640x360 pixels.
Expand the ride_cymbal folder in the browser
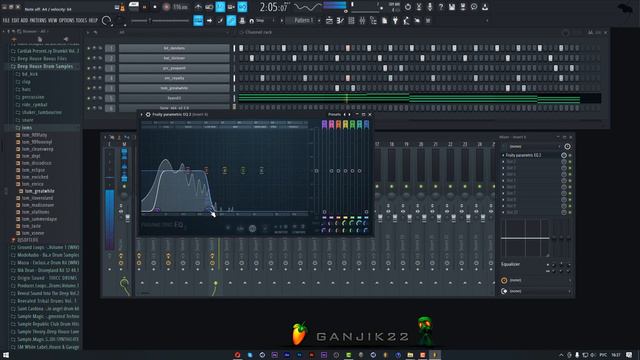click(x=34, y=105)
